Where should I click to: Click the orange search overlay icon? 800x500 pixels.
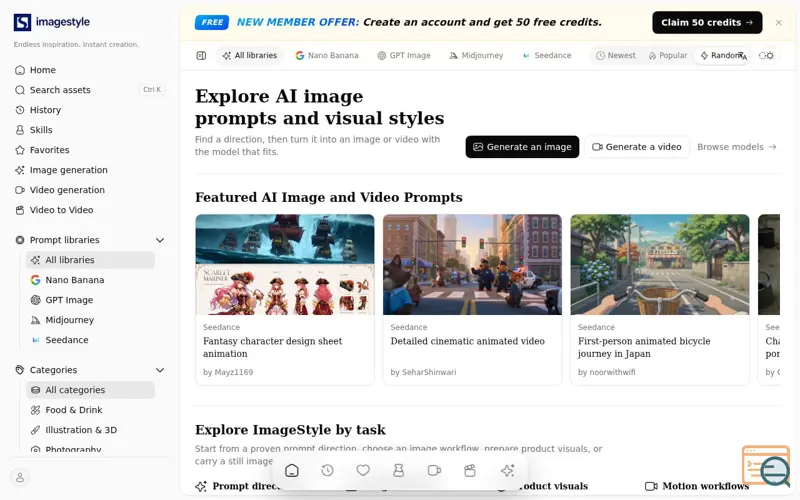766,465
